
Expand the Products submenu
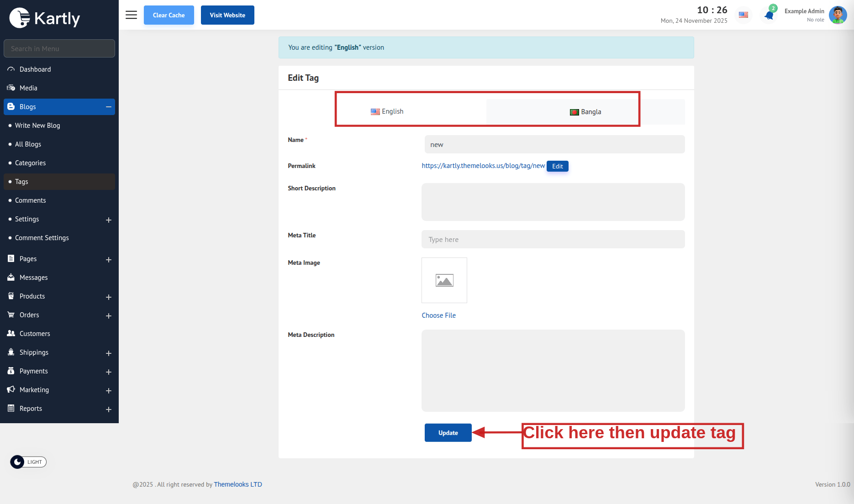[109, 297]
